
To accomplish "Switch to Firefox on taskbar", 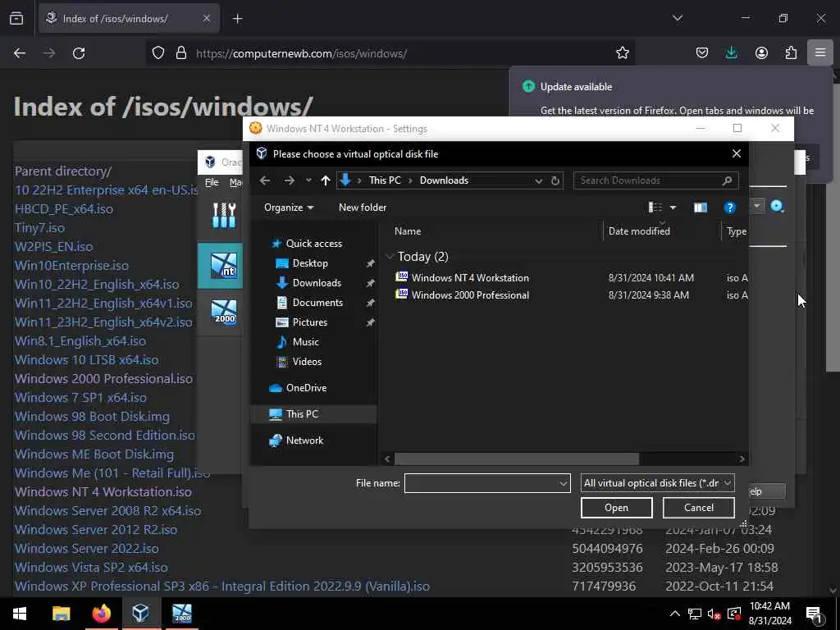I will (101, 614).
